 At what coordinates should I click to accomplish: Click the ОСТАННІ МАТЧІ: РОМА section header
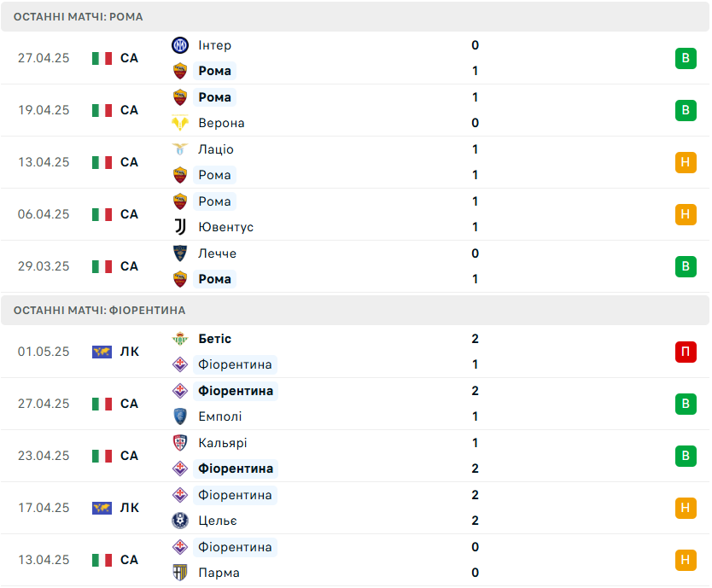pos(355,17)
